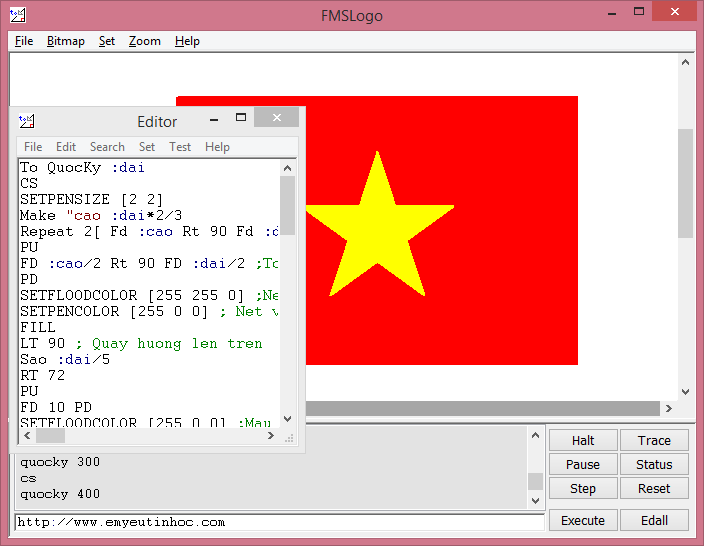Click canvas vertical scrollbar up arrow
This screenshot has width=704, height=546.
[x=685, y=62]
